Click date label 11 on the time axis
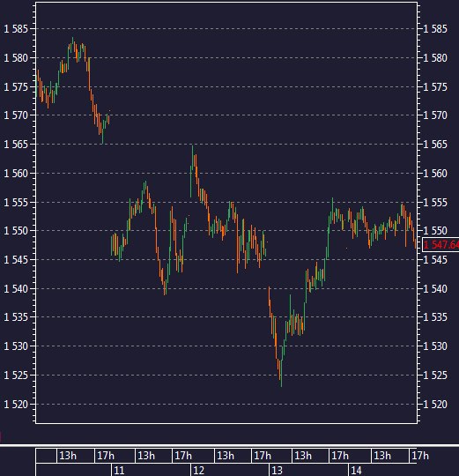Image resolution: width=459 pixels, height=476 pixels. [119, 471]
